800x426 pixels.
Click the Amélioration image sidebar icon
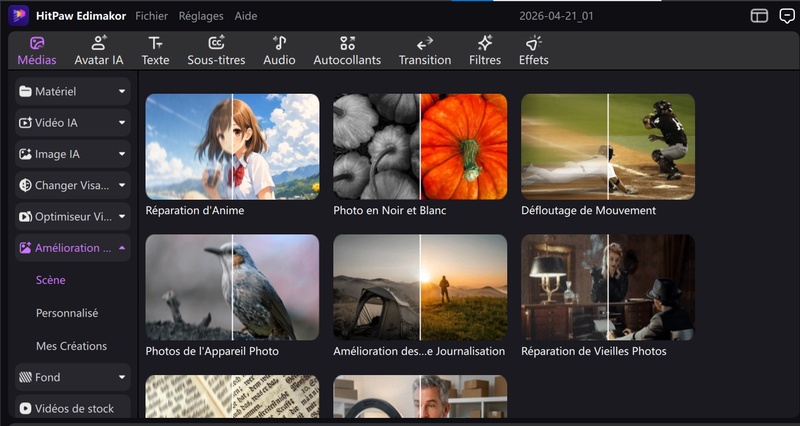point(25,248)
